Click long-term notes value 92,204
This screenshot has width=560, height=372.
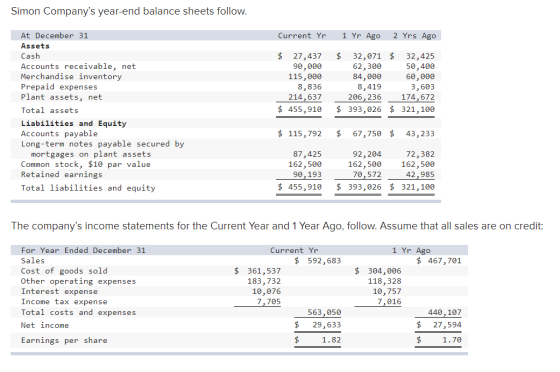(367, 154)
